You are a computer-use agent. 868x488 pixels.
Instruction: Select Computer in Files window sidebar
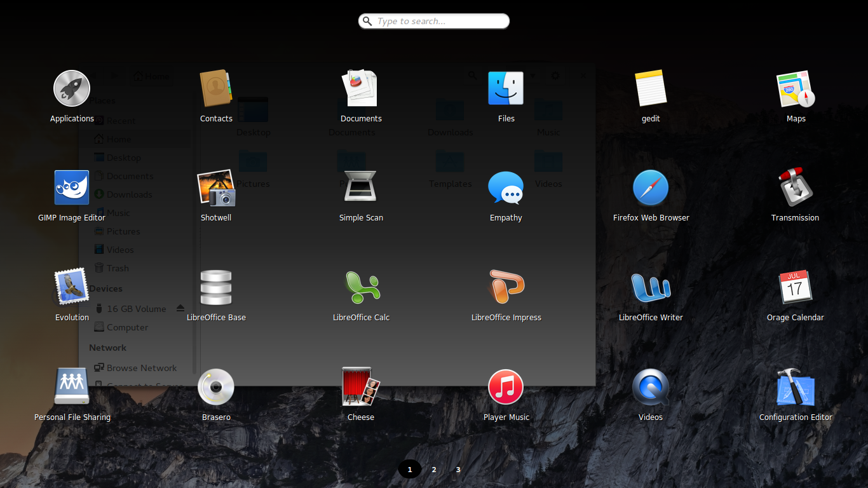click(127, 327)
